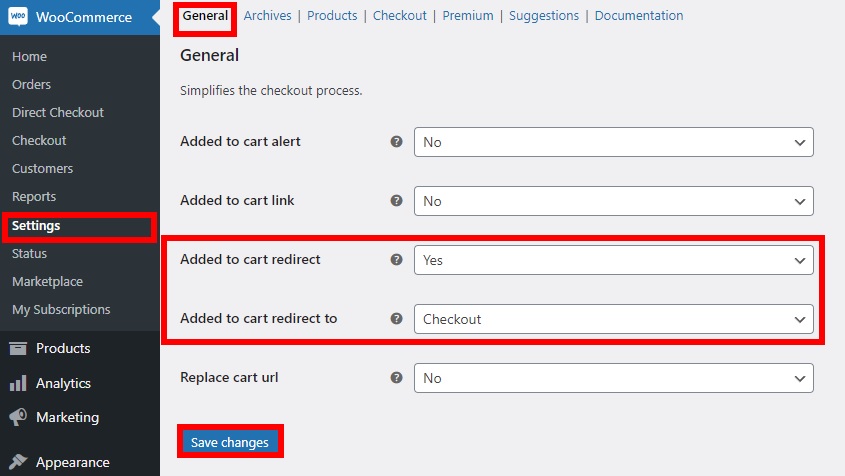
Task: Click help icon for Added to cart alert
Action: (397, 142)
